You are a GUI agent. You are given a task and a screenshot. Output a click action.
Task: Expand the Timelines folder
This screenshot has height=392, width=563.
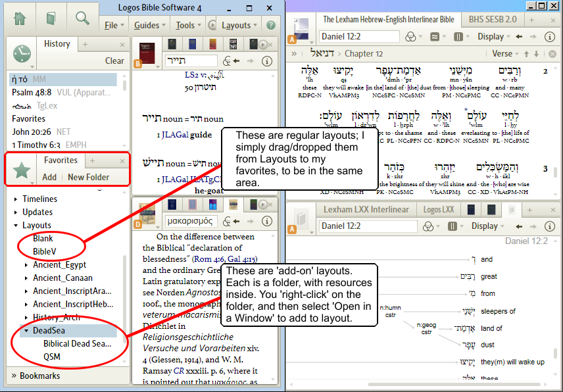click(15, 199)
